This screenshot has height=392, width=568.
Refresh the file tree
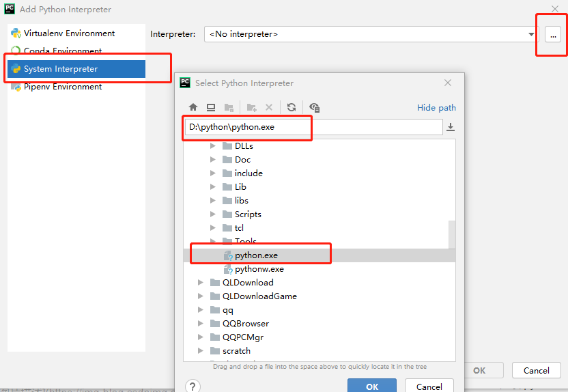[x=292, y=107]
